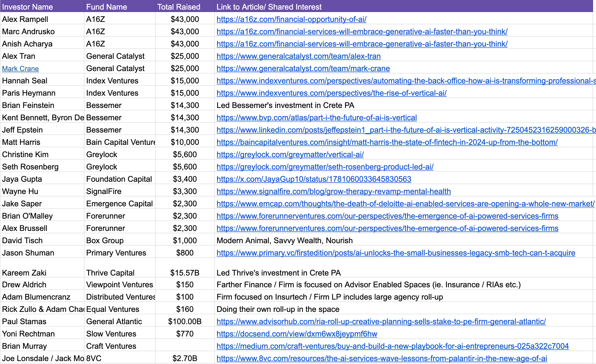The height and width of the screenshot is (364, 596).
Task: Open the Greylock vertical-ai link
Action: 290,154
